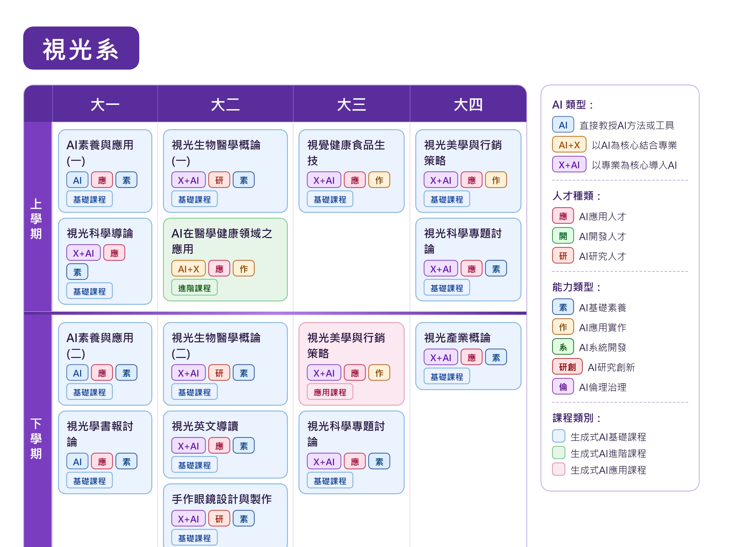Click the course title 視光生物醫學概論(二)

tap(216, 346)
